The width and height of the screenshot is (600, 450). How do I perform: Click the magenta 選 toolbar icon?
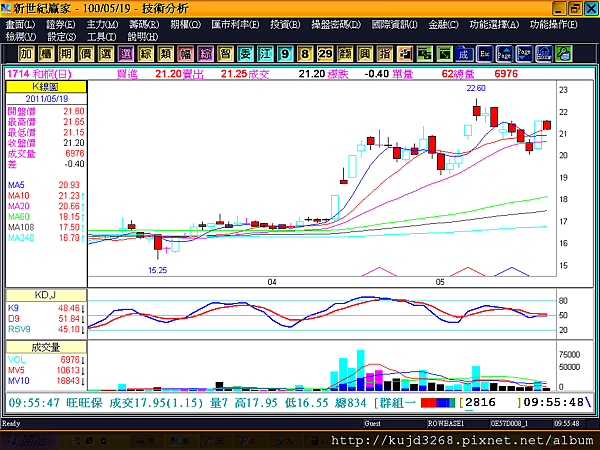click(126, 54)
